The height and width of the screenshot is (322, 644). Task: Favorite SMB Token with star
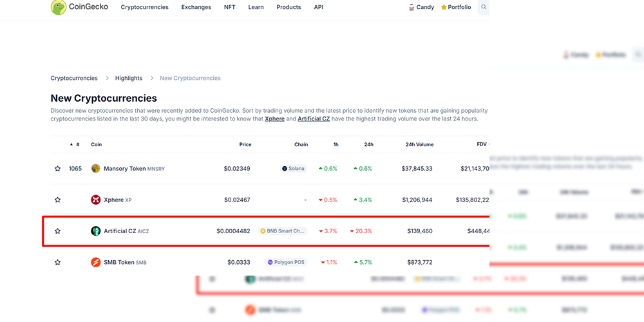57,263
